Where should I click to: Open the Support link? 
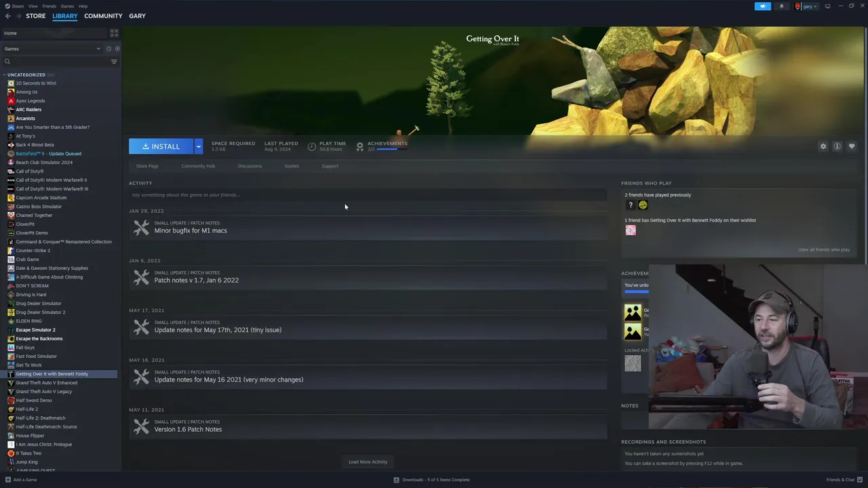[x=330, y=166]
